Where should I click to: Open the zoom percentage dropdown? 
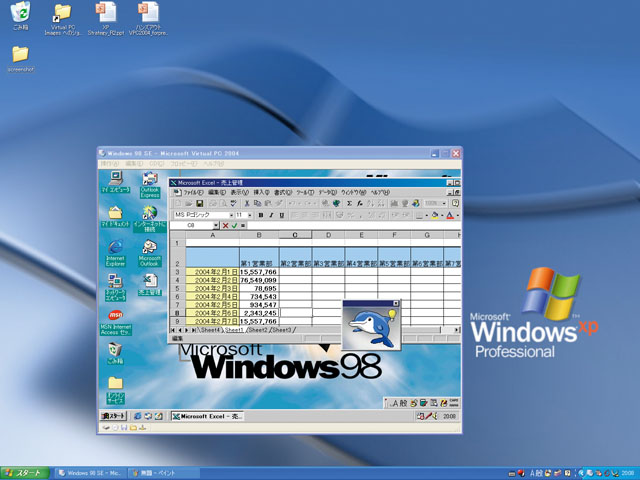[x=445, y=203]
